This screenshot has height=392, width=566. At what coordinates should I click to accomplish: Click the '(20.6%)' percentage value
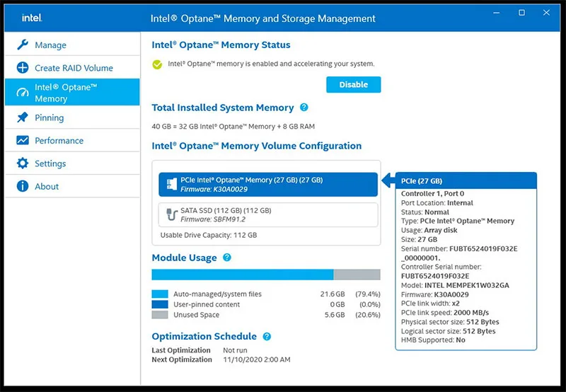[x=368, y=315]
